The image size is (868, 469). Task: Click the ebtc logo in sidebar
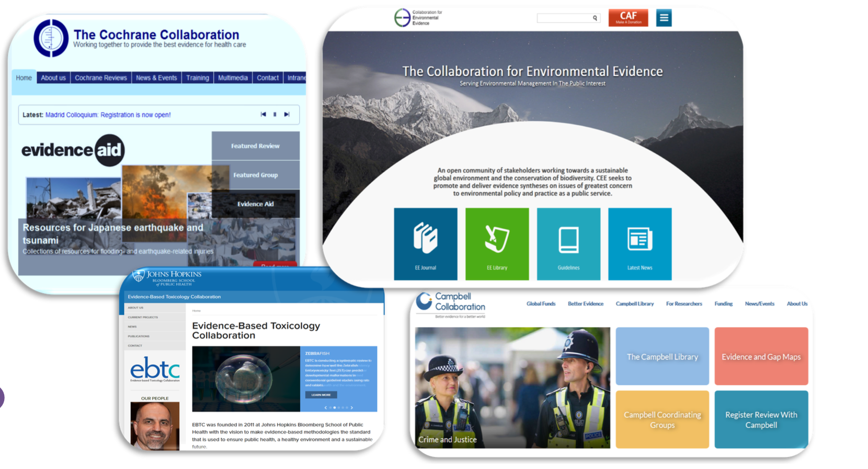point(155,370)
